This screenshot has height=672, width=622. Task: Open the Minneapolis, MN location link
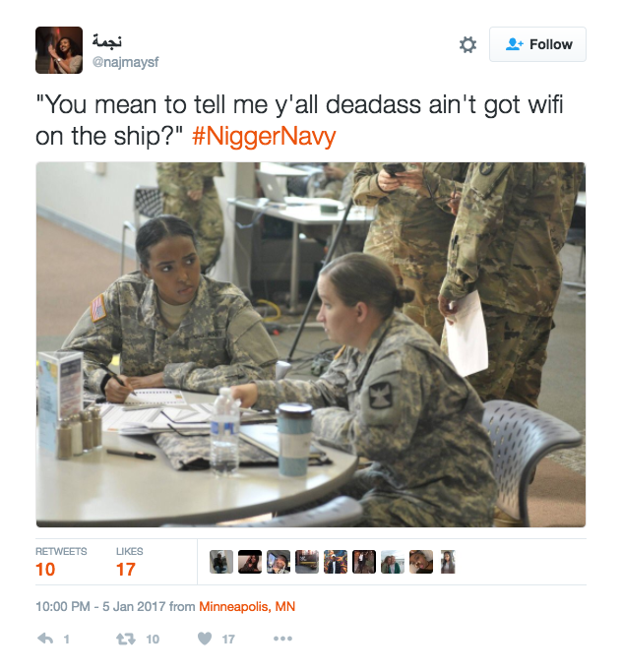(247, 606)
